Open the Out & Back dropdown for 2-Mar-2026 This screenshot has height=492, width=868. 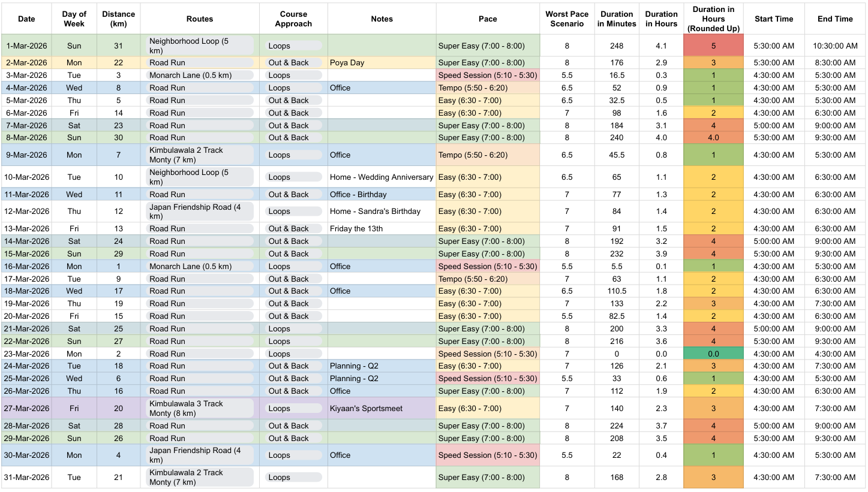tap(293, 63)
